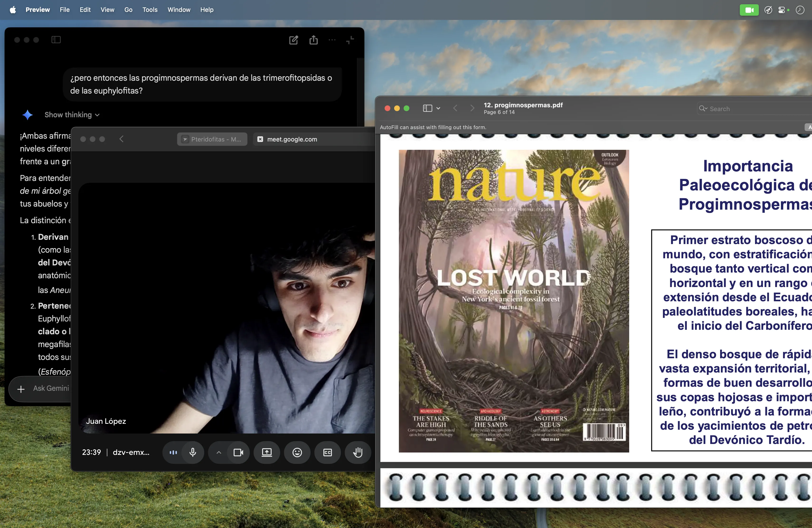The image size is (812, 528).
Task: Switch to the Pteridofitas tab
Action: [212, 139]
